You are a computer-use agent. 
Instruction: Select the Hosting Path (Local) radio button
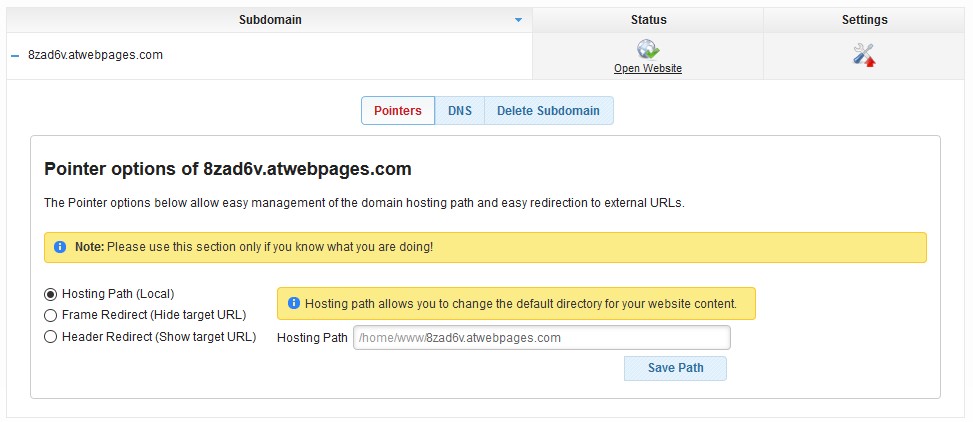(50, 294)
